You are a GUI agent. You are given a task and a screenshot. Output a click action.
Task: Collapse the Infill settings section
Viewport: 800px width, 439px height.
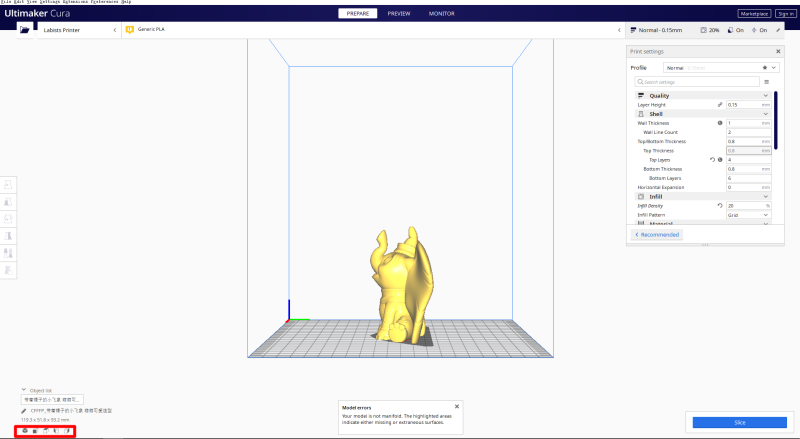coord(765,197)
